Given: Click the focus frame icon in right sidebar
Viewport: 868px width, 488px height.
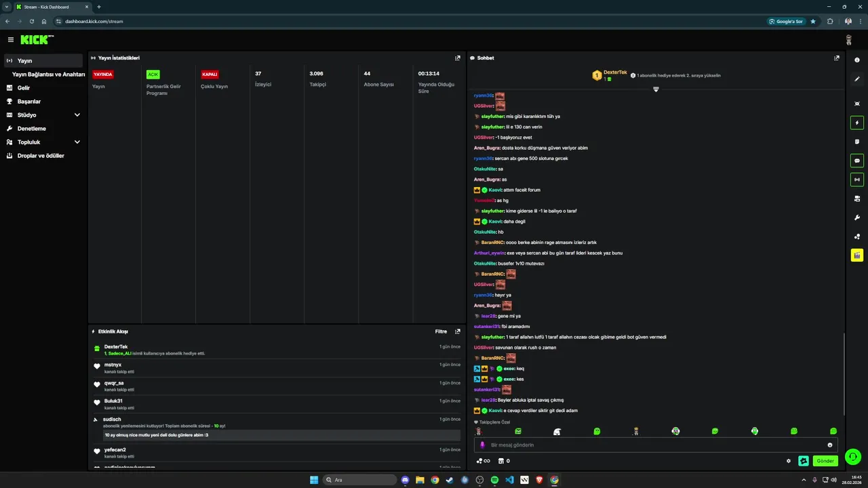Looking at the screenshot, I should (857, 104).
